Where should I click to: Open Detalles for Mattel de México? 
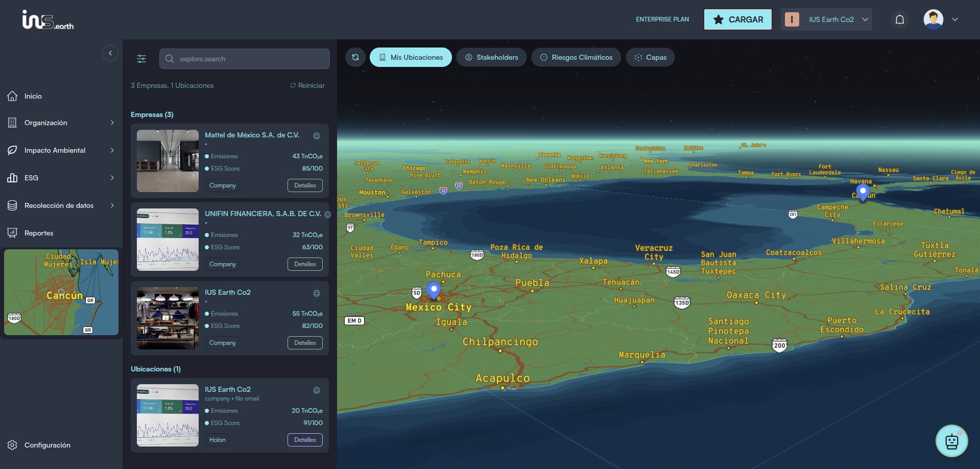coord(305,185)
